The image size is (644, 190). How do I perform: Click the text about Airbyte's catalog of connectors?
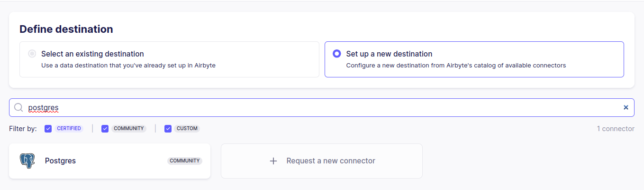click(x=456, y=66)
